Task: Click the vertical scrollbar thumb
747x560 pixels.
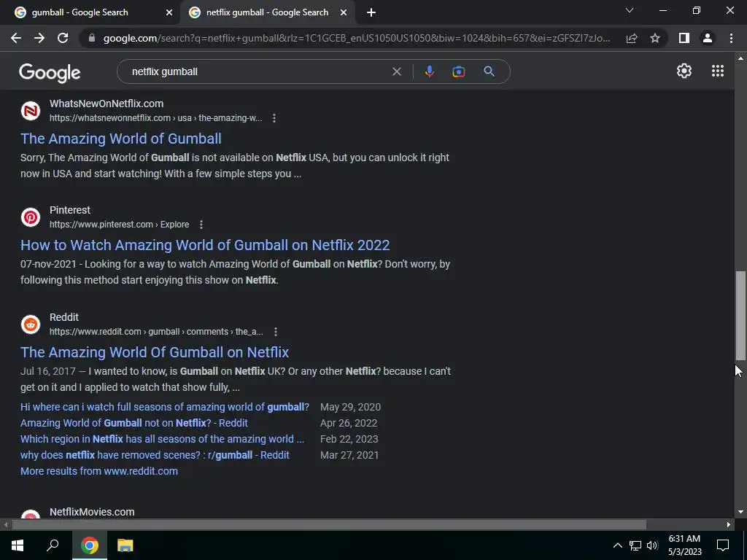Action: tap(740, 316)
